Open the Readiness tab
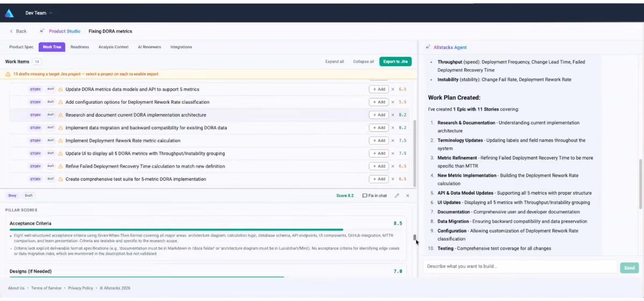The height and width of the screenshot is (301, 644). click(80, 47)
